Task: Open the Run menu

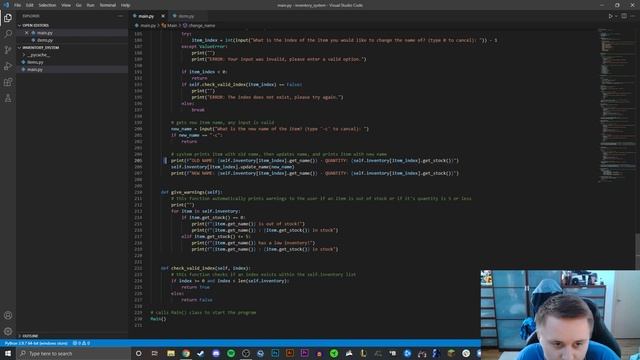Action: tap(91, 5)
